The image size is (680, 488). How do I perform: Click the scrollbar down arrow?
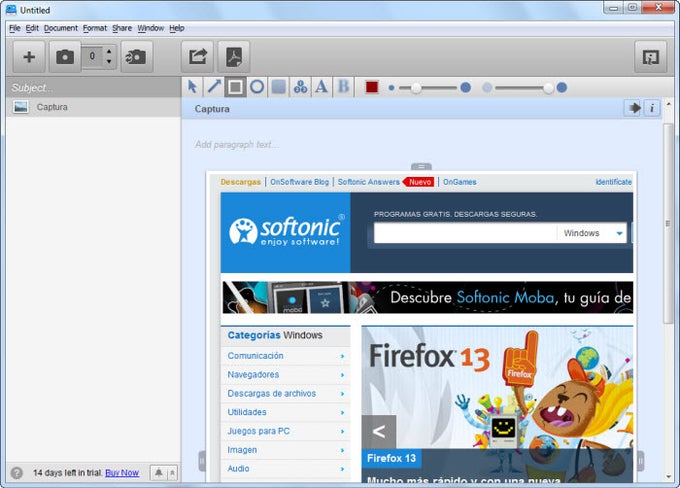coord(668,477)
